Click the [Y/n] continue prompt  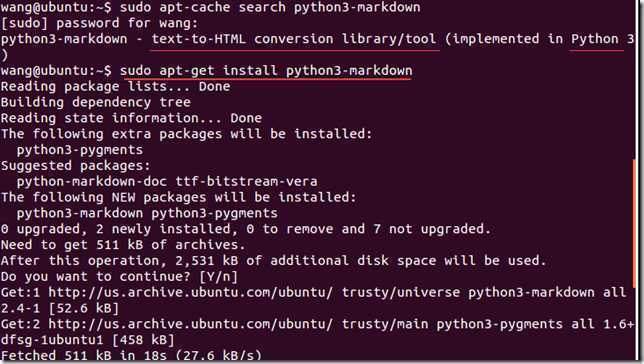[219, 276]
